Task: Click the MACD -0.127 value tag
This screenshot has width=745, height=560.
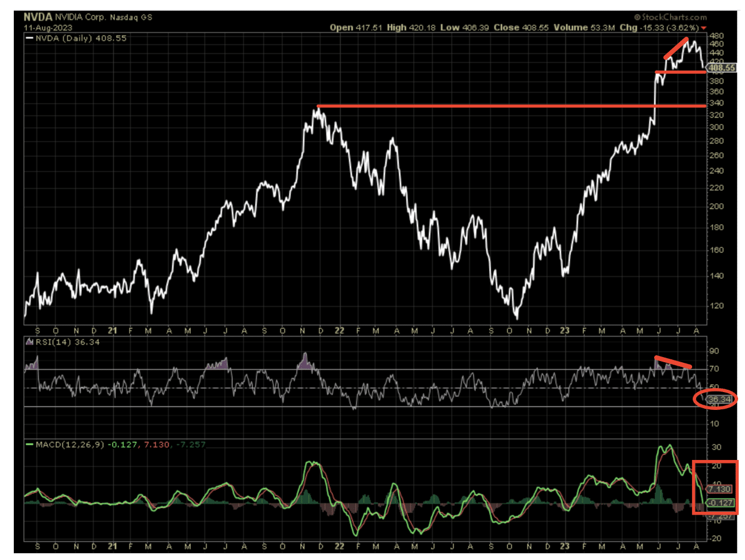Action: 720,503
